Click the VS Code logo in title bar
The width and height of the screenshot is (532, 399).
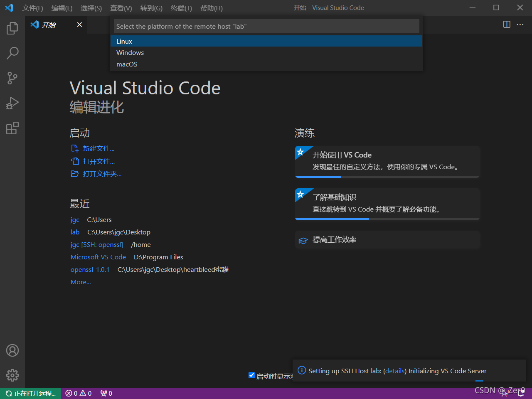coord(9,8)
